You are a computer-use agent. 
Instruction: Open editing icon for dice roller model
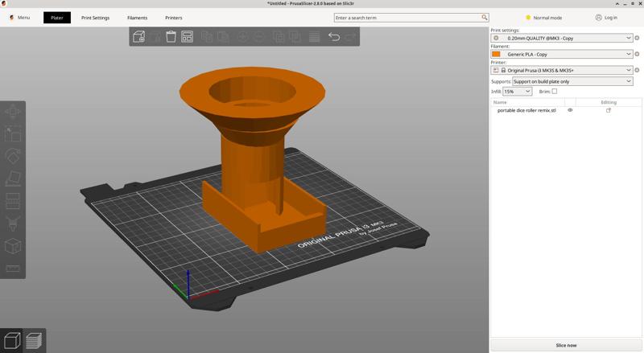[609, 110]
